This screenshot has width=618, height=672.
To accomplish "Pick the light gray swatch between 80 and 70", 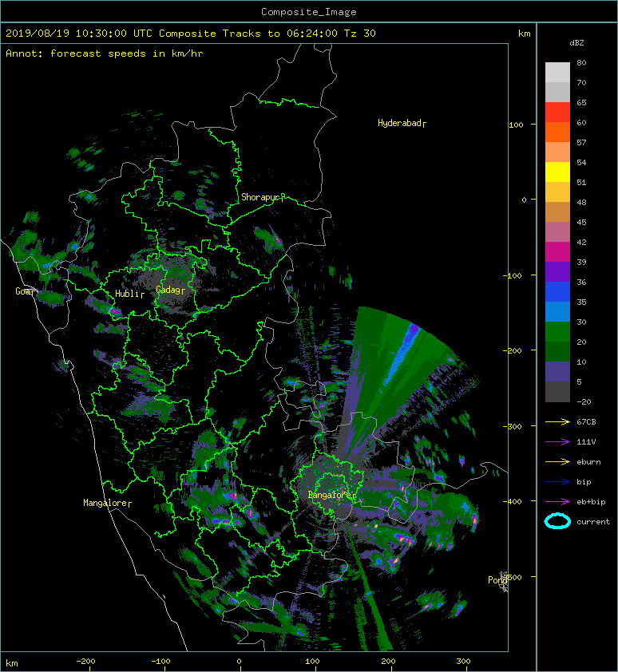I will [x=557, y=72].
